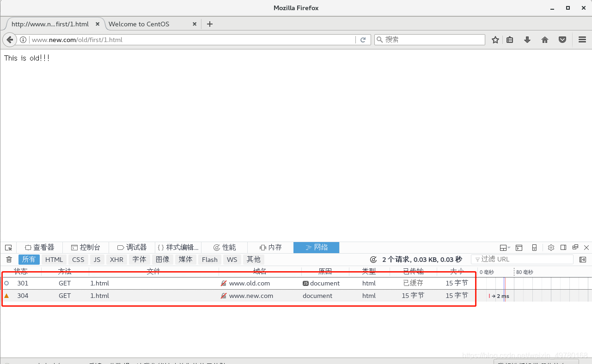Click the insecure lock icon beside www.old.com

224,283
